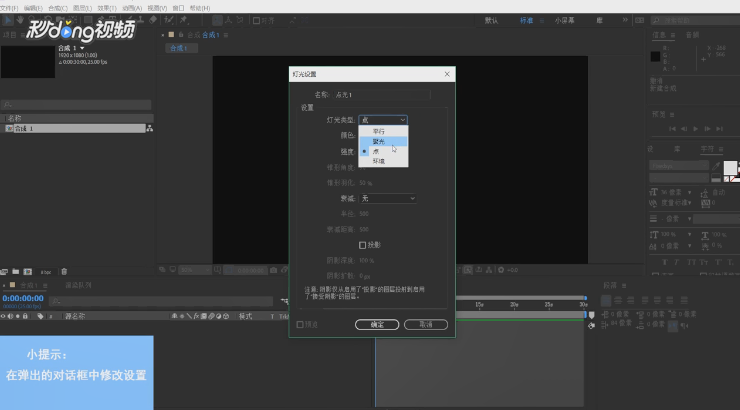
Task: Open the 8 bpc color depth setting
Action: point(46,272)
